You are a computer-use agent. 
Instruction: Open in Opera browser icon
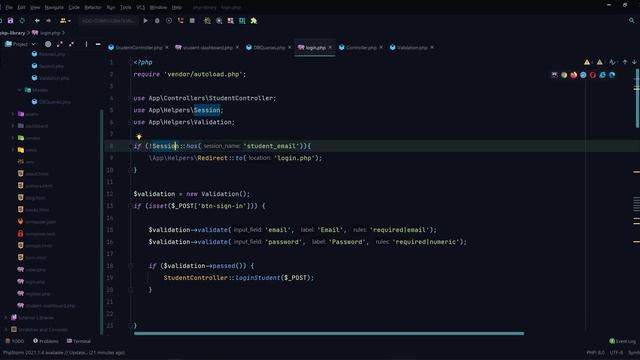point(593,75)
